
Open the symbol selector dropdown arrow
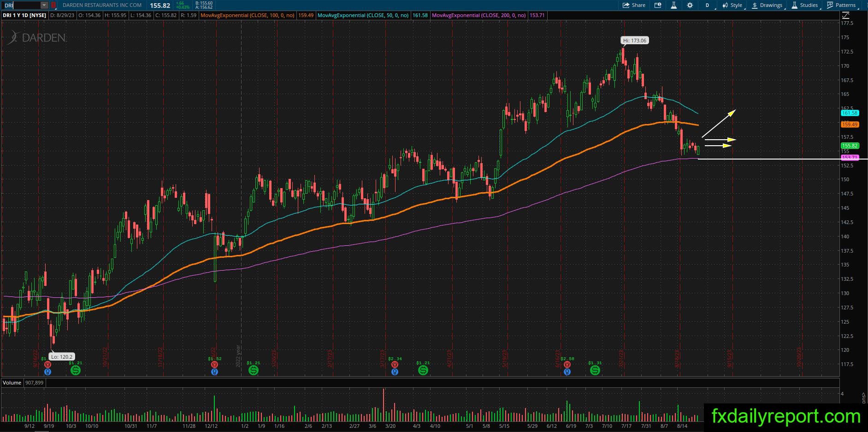(44, 6)
